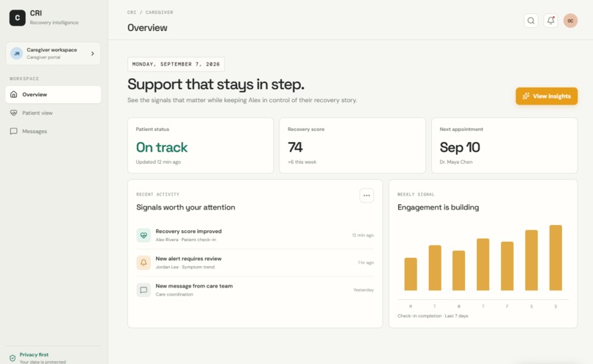Click the CRI logo square
The image size is (593, 364).
pyautogui.click(x=18, y=18)
